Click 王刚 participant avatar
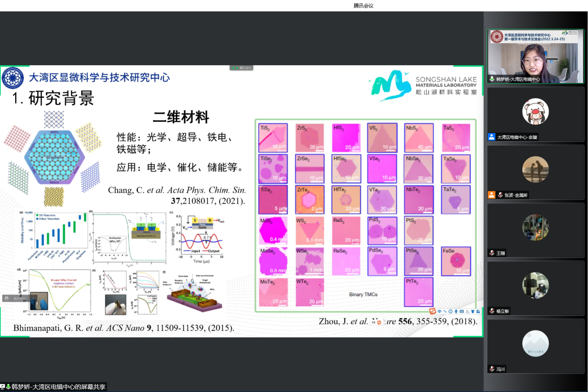 (535, 227)
